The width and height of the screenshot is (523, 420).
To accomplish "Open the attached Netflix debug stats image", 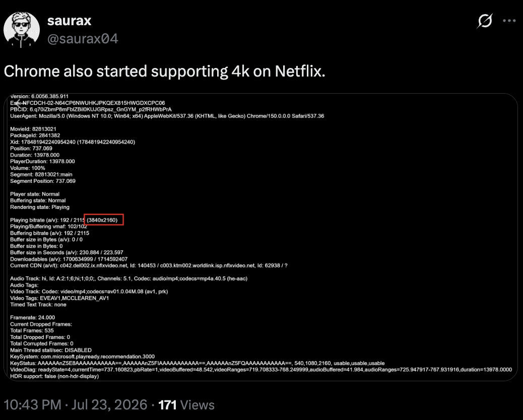I will tap(260, 237).
